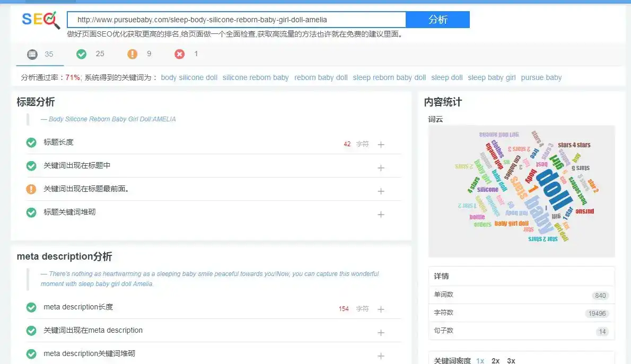The width and height of the screenshot is (631, 364).
Task: Filter by orange warning icon
Action: tap(133, 54)
